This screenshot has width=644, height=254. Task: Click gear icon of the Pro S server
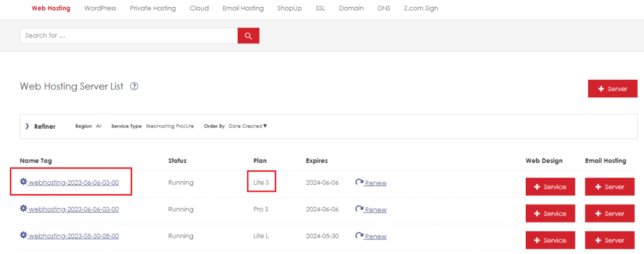pyautogui.click(x=23, y=209)
